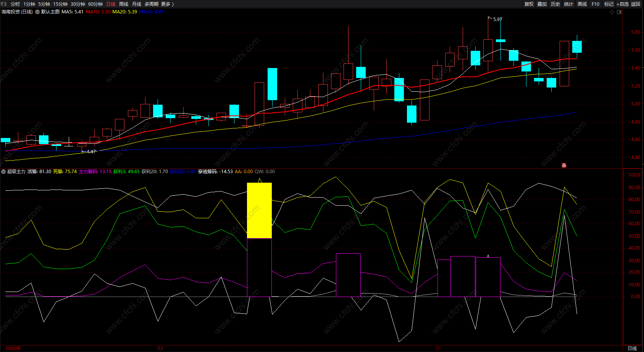The image size is (644, 352).
Task: Click the yellow bar in indicator panel
Action: pyautogui.click(x=259, y=211)
